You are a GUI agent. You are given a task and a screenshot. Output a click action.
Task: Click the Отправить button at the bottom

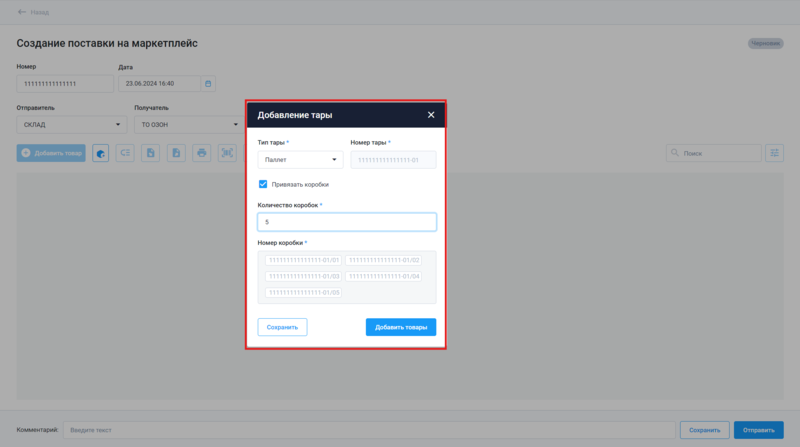pyautogui.click(x=758, y=429)
